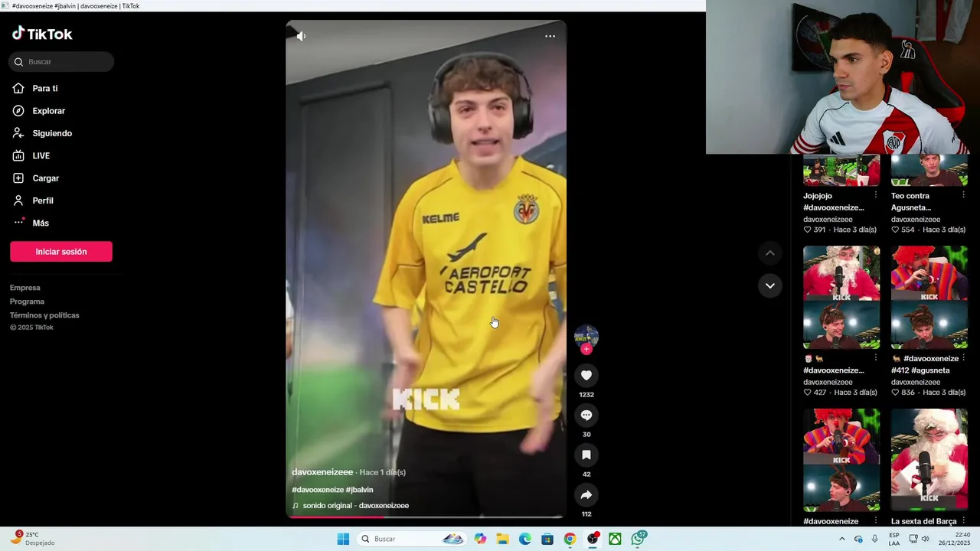Like the video with the heart icon
Screen dimensions: 980x551
pos(586,375)
